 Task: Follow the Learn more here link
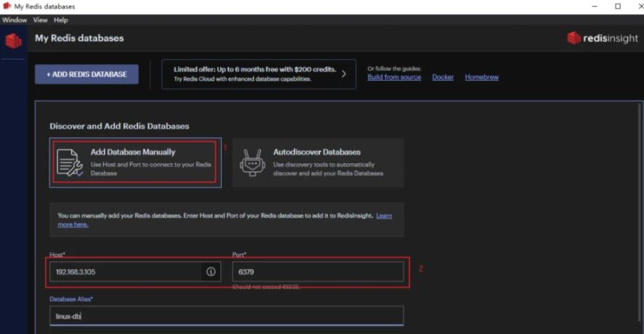(384, 216)
